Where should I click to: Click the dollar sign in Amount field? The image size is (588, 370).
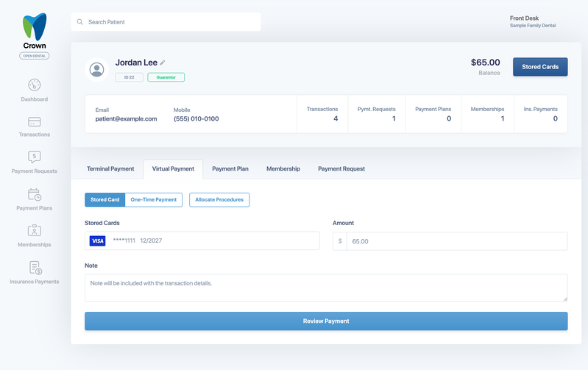tap(340, 241)
